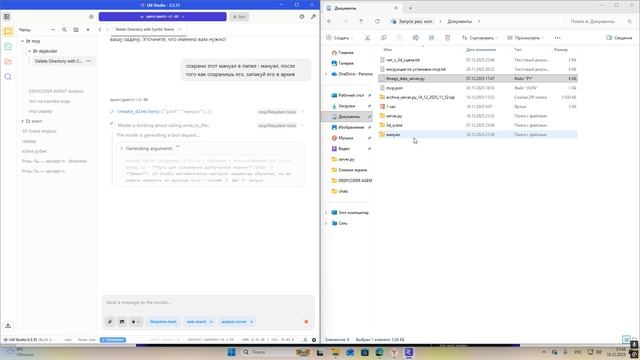
Task: Click the Delete trash icon in Explorer toolbar
Action: [447, 38]
